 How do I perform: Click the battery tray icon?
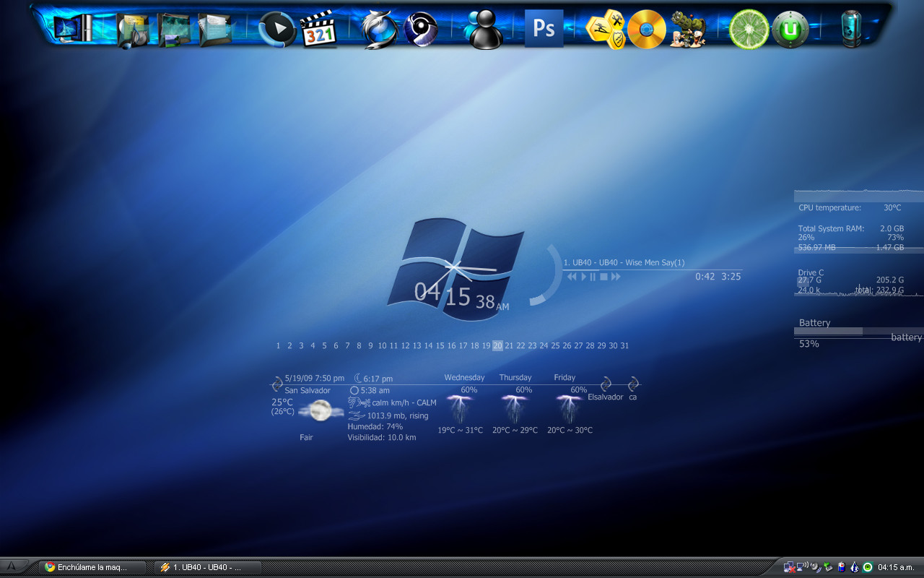click(x=842, y=568)
